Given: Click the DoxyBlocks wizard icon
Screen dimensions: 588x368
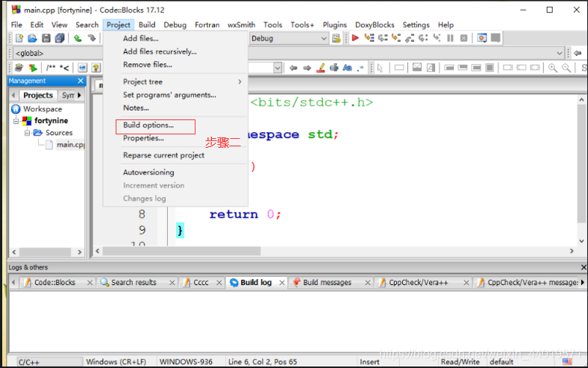Looking at the screenshot, I should click(x=19, y=68).
